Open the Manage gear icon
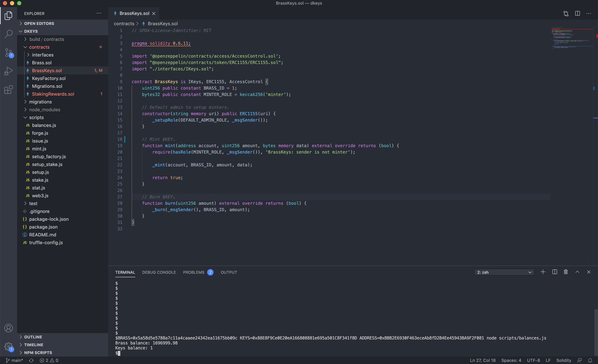Viewport: 598px width, 364px height. (x=8, y=347)
